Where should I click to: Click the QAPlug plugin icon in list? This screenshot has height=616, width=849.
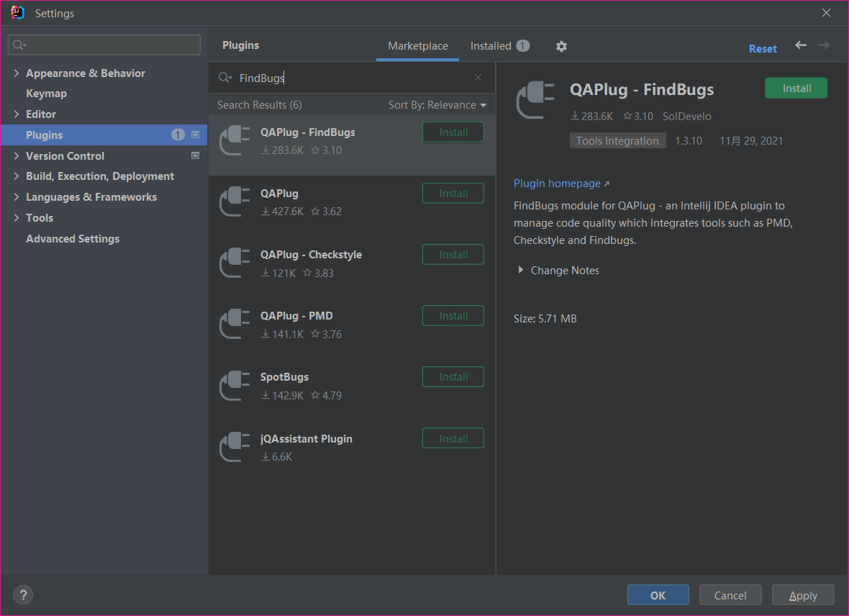tap(235, 201)
